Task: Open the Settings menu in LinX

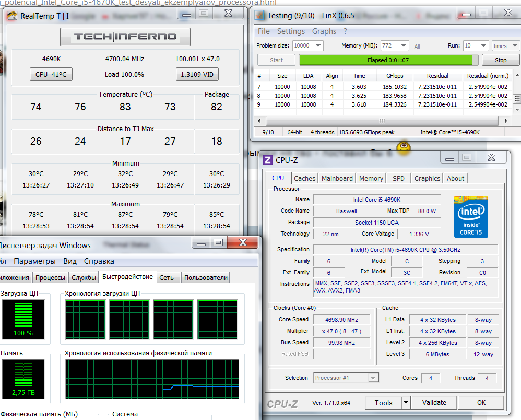Action: click(291, 31)
